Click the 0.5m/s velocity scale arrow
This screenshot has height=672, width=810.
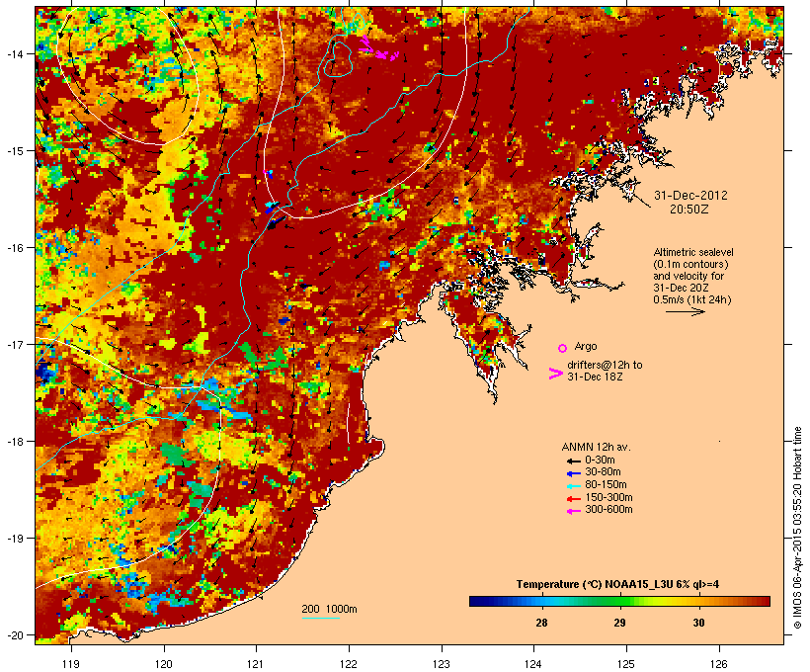685,311
